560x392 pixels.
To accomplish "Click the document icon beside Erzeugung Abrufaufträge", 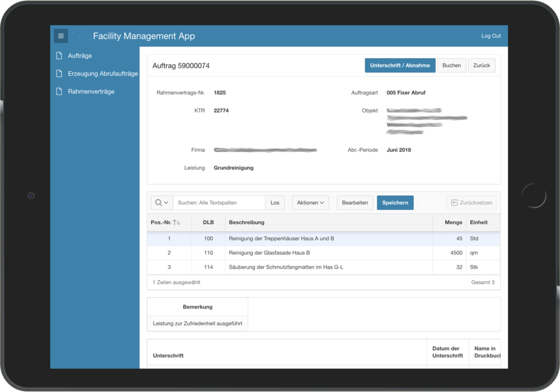I will click(59, 73).
